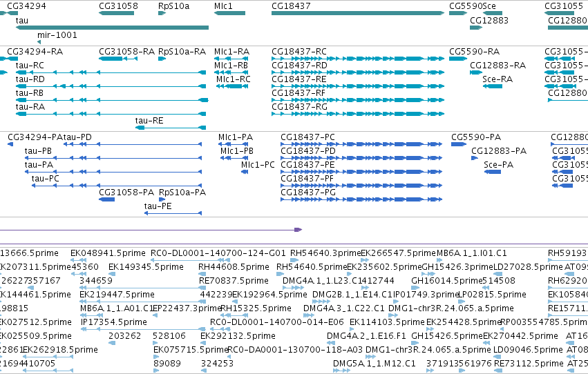
Task: Click the CG18437-PG protein label
Action: (308, 193)
